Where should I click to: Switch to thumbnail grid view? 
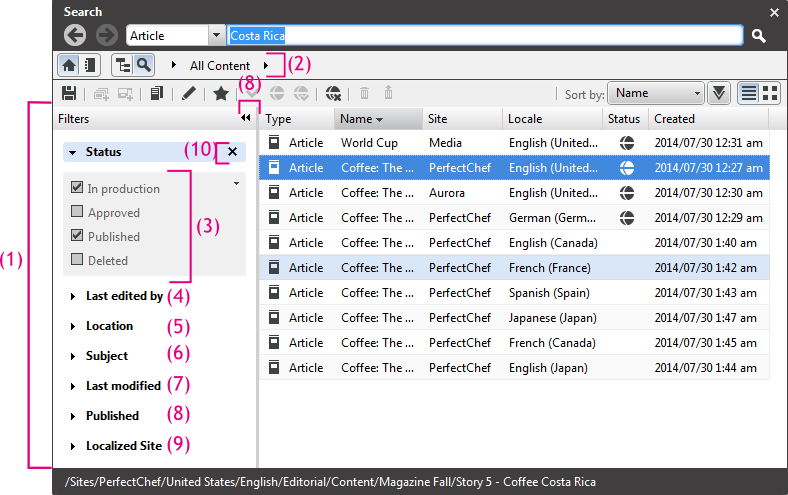coord(770,93)
